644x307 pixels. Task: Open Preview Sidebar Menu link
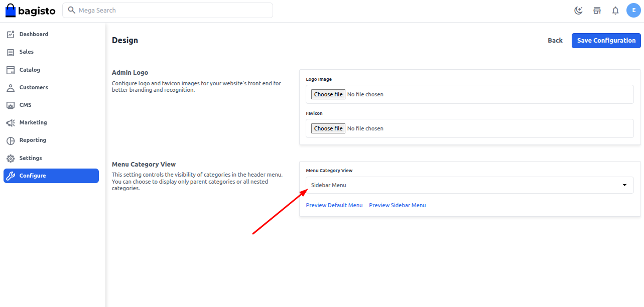click(x=397, y=205)
